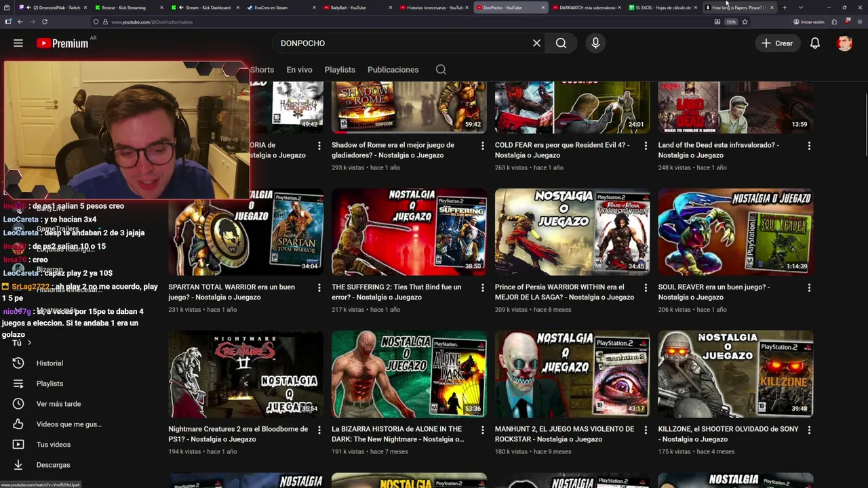Close the DonPocho - YouTube tab
Image resolution: width=868 pixels, height=488 pixels.
(542, 7)
